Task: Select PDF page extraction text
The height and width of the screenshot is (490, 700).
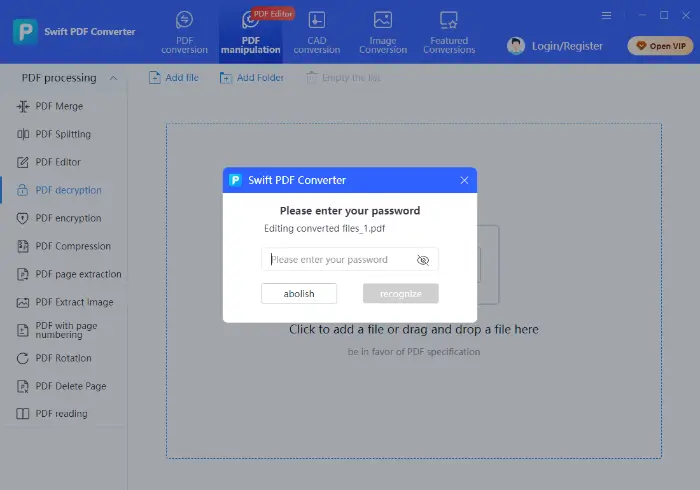Action: [78, 274]
